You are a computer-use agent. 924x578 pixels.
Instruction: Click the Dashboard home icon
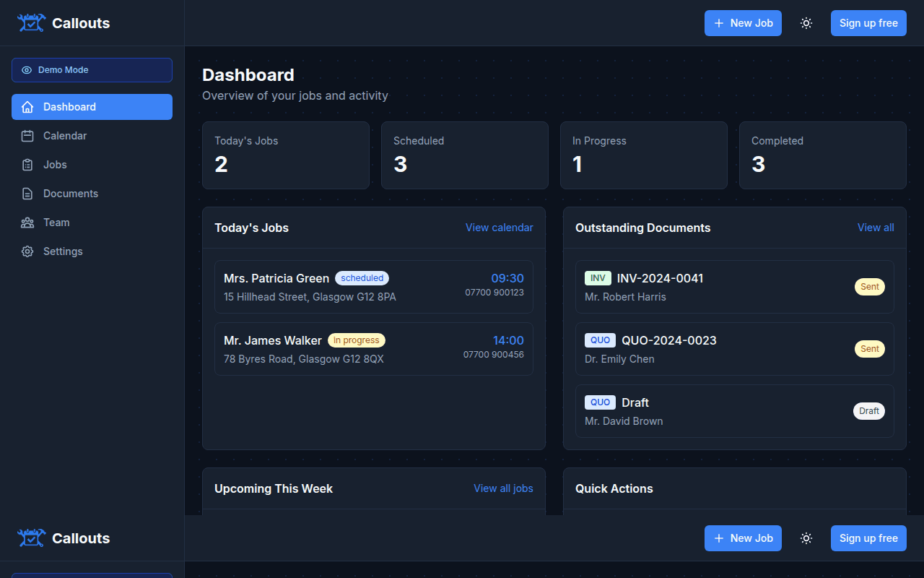(x=27, y=106)
